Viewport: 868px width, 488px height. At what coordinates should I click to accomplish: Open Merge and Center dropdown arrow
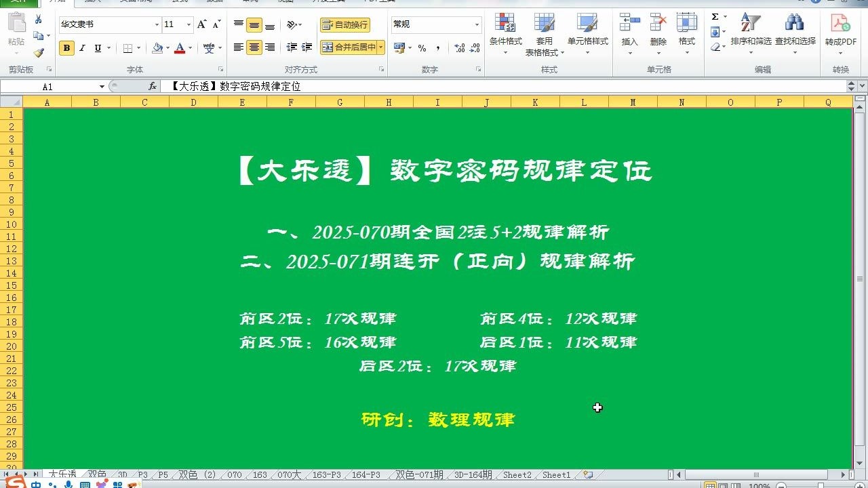pos(381,47)
